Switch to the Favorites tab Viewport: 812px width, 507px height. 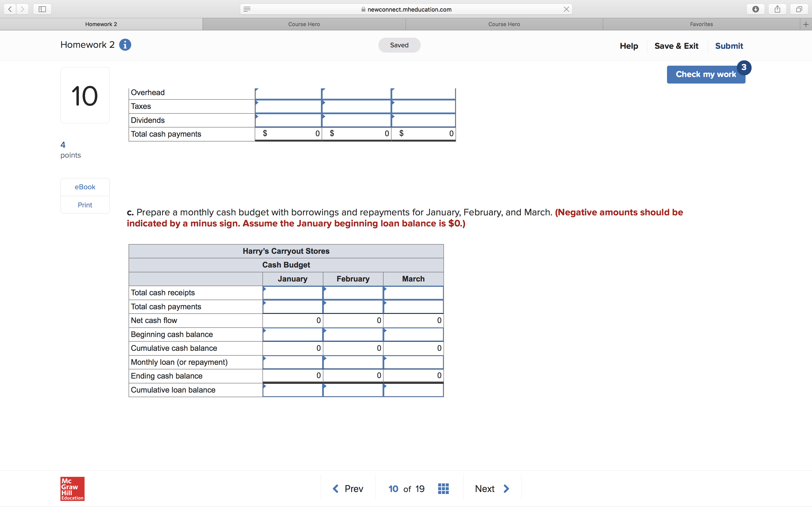[x=701, y=24]
